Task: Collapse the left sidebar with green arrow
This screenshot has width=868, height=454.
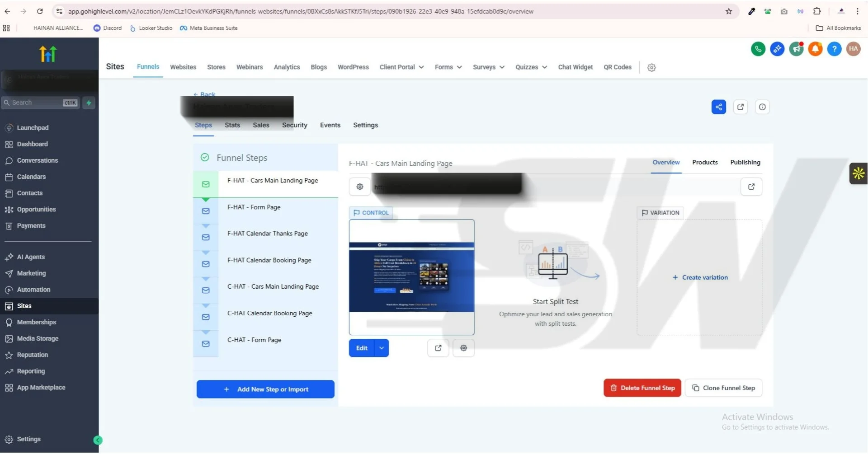Action: coord(98,440)
